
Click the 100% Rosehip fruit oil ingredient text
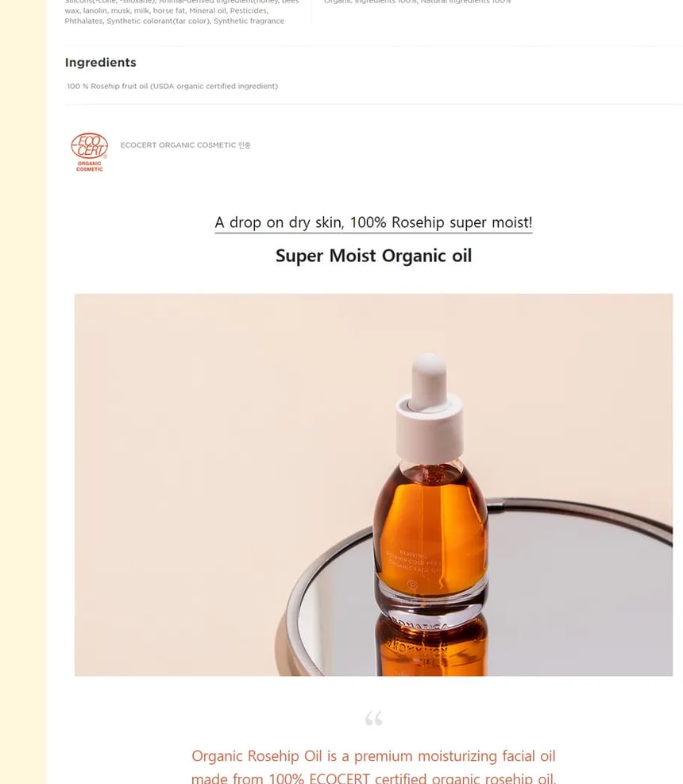coord(172,86)
